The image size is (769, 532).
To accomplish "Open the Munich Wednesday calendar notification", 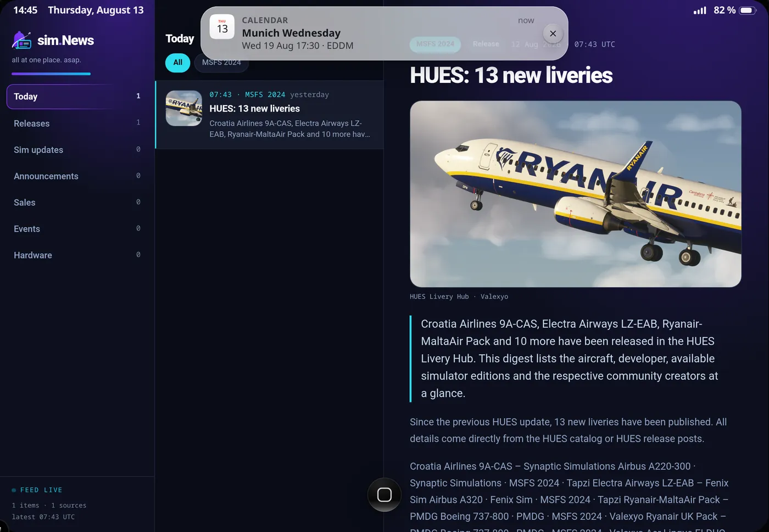I will coord(384,33).
